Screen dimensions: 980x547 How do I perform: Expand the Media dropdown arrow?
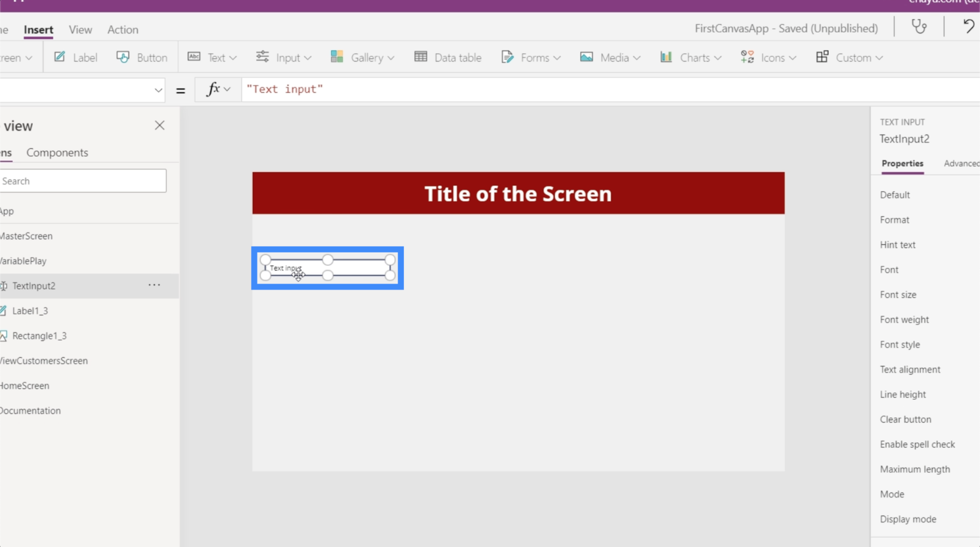click(636, 58)
